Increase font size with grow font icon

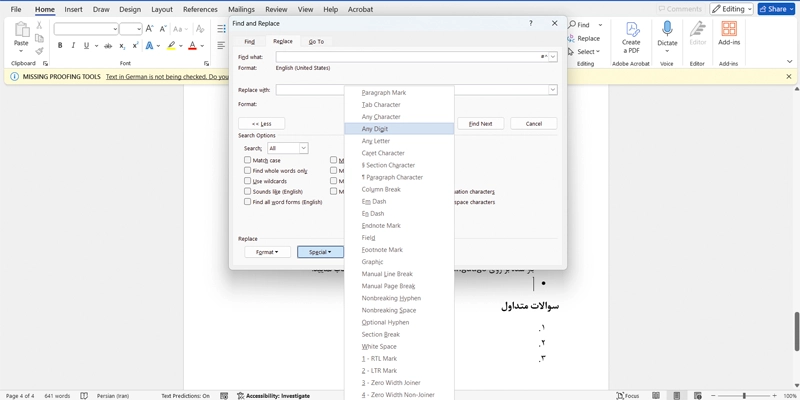tap(149, 29)
